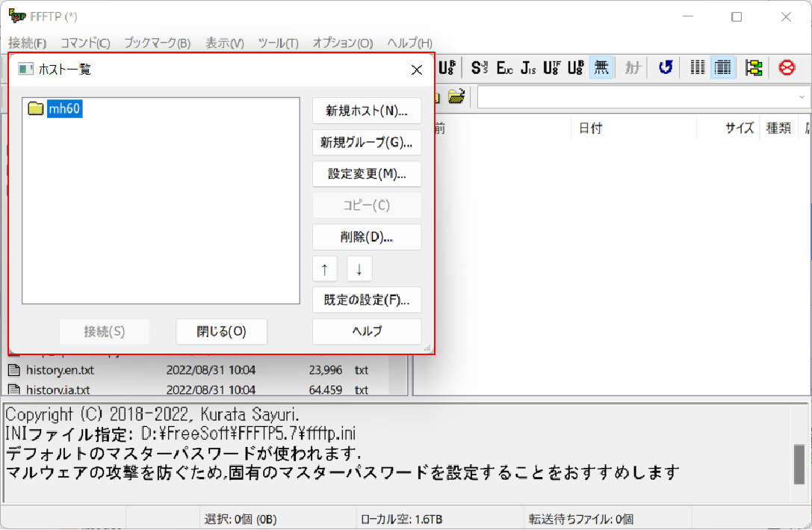The image size is (812, 530).
Task: Move host down with ↓ button
Action: [x=359, y=269]
